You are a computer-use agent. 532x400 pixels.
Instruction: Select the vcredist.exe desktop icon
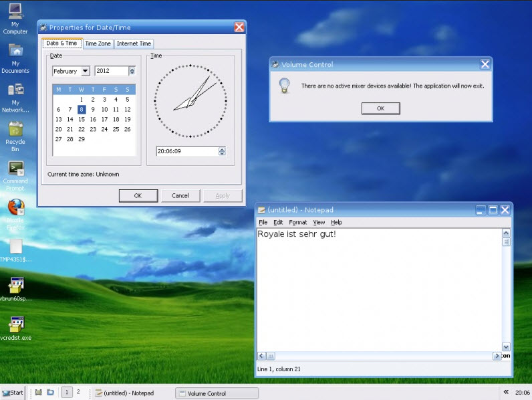15,328
